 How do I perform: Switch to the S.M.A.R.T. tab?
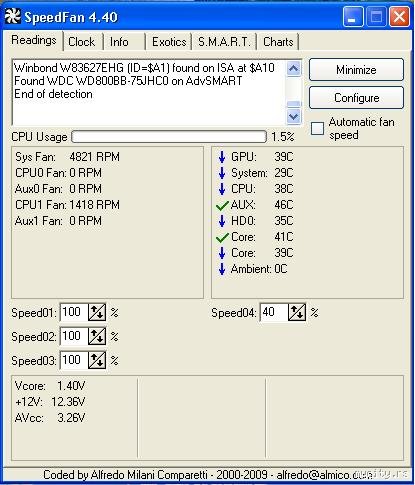224,42
